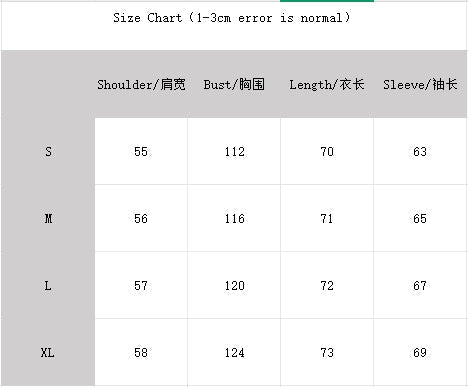The height and width of the screenshot is (387, 468).
Task: Select cell with bust value 124
Action: point(234,352)
